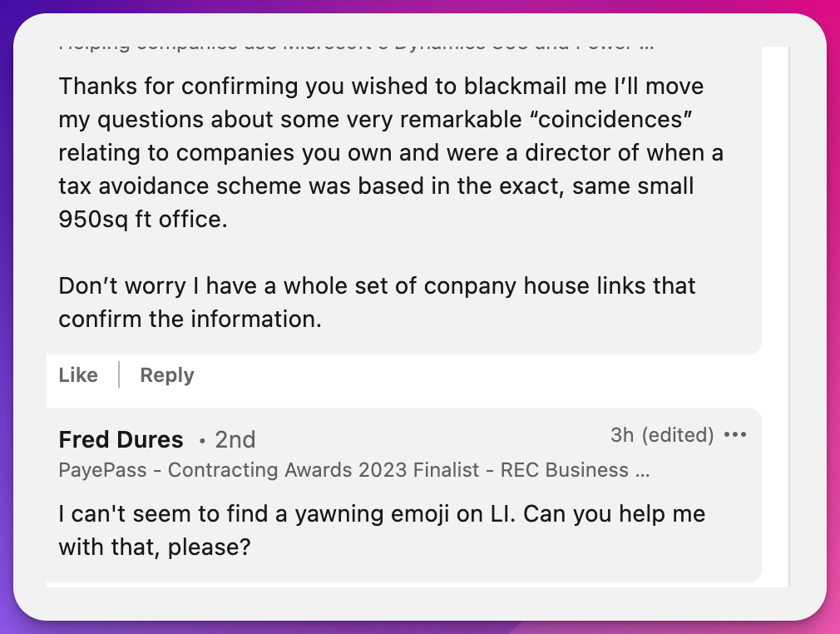Image resolution: width=840 pixels, height=634 pixels.
Task: Open Fred Dures' profile name link
Action: [x=121, y=439]
